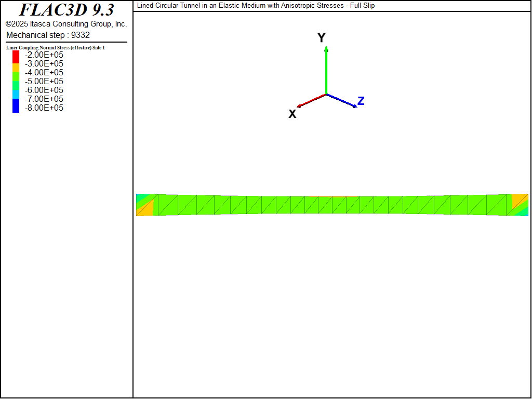Click the Y axis label

322,37
